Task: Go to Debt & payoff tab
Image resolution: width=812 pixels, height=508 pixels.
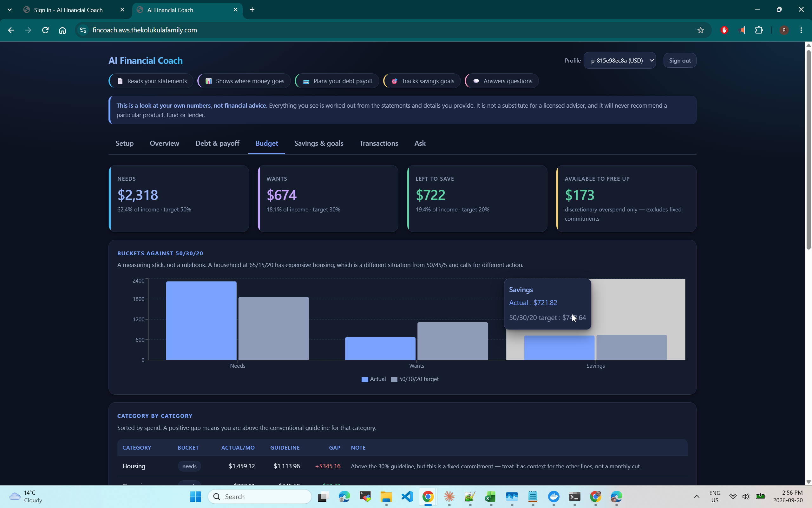Action: click(217, 144)
